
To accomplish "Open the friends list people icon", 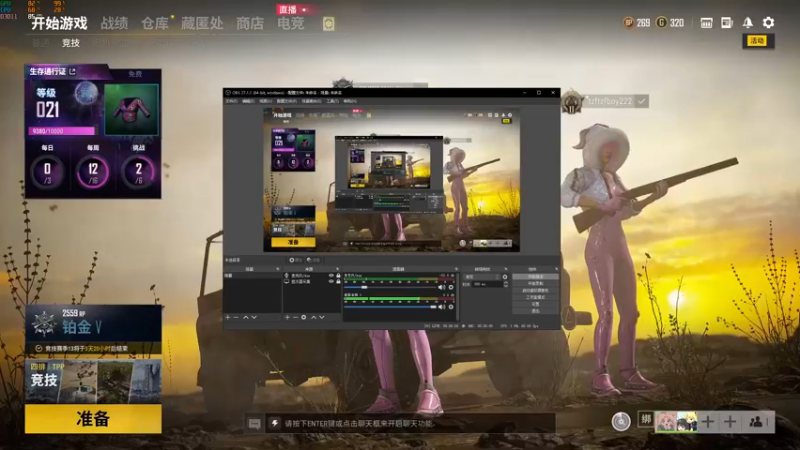I will click(x=756, y=421).
